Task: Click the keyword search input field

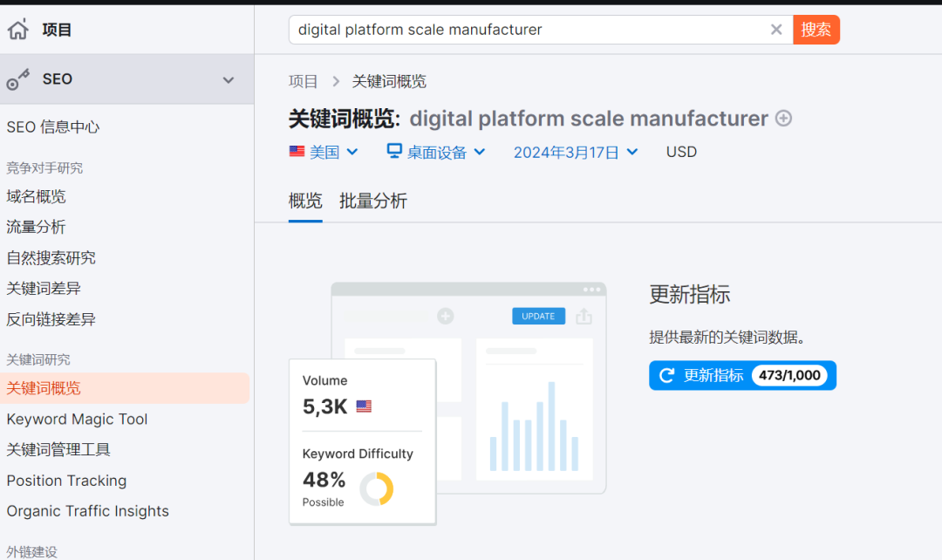Action: click(x=523, y=29)
